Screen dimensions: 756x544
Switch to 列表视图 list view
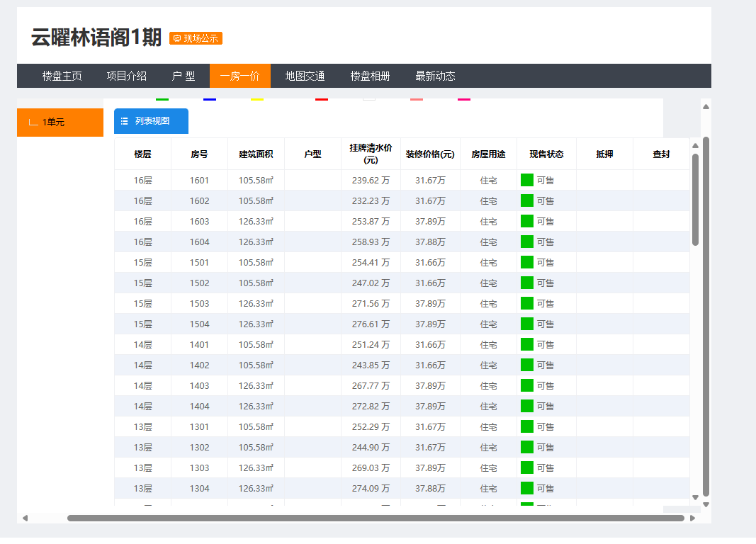pyautogui.click(x=151, y=121)
